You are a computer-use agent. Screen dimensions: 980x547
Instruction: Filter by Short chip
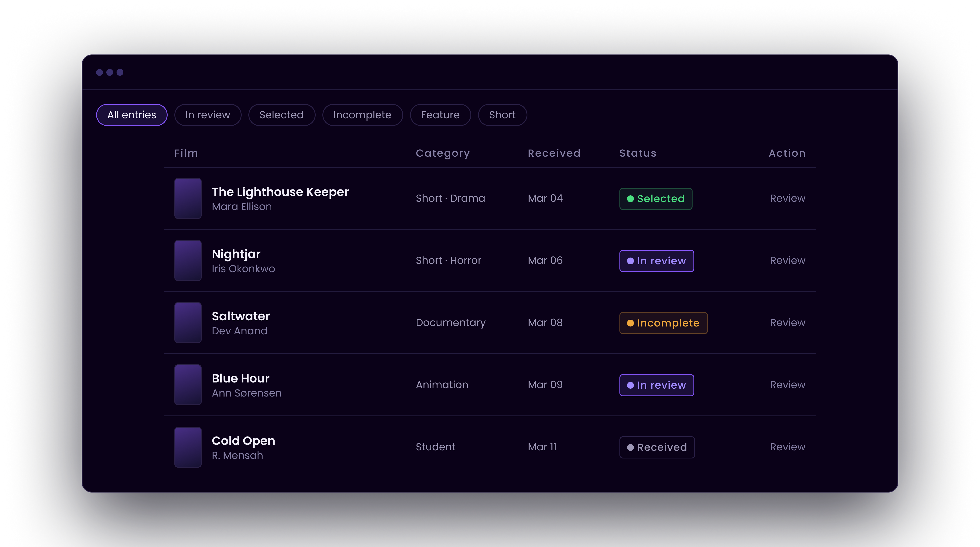point(502,115)
